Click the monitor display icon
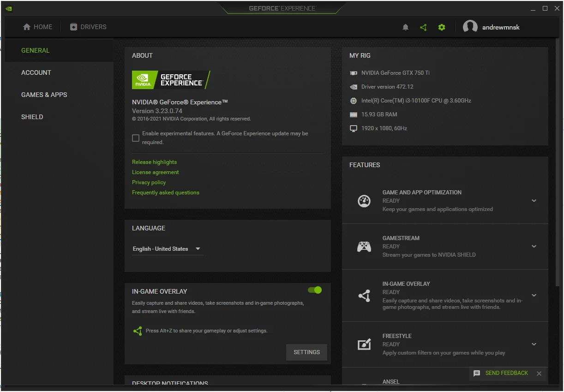The width and height of the screenshot is (564, 392). (x=354, y=128)
